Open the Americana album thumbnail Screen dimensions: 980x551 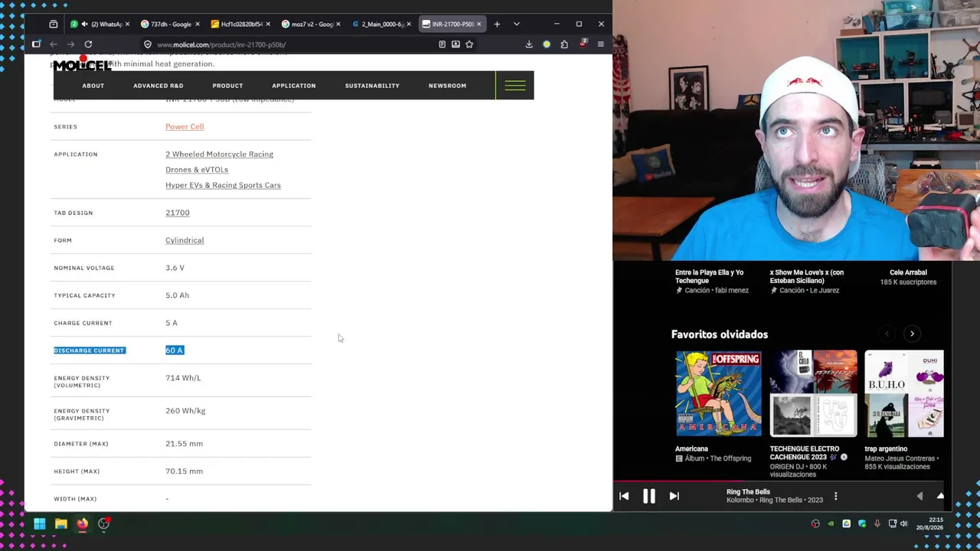click(718, 393)
